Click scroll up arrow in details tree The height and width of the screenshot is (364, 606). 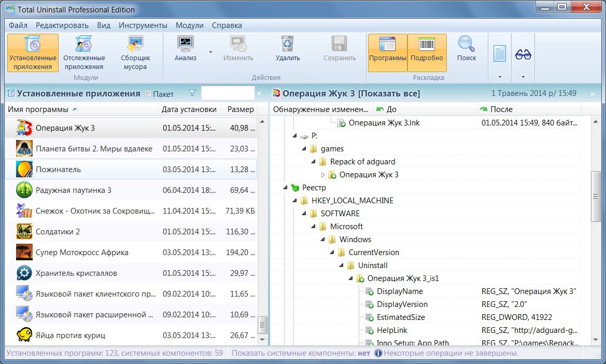[x=596, y=122]
